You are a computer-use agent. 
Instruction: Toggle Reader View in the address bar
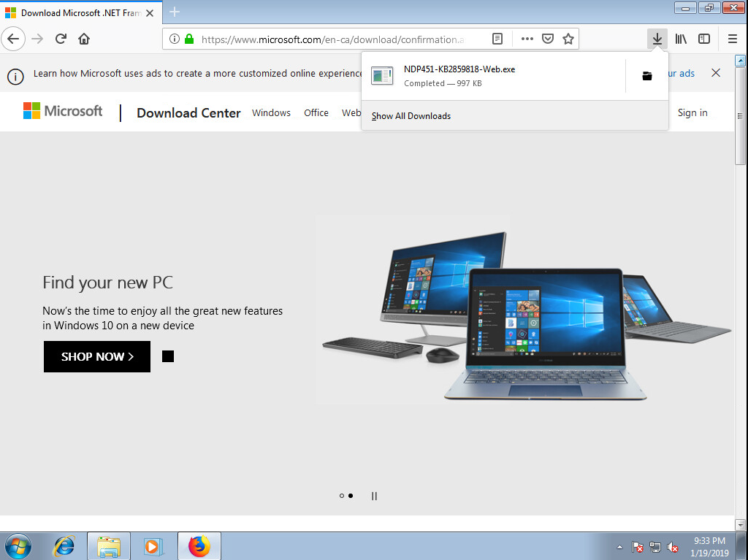click(x=497, y=39)
